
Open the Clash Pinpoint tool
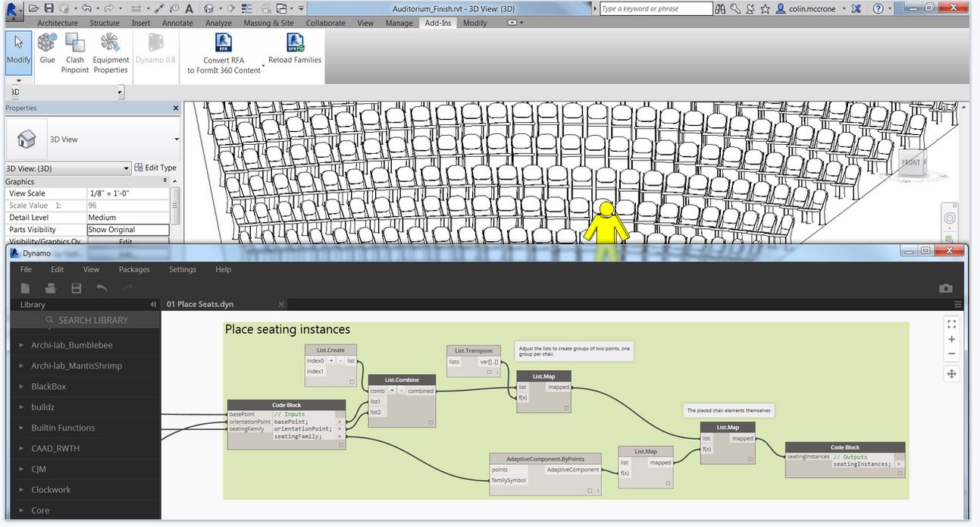tap(75, 49)
